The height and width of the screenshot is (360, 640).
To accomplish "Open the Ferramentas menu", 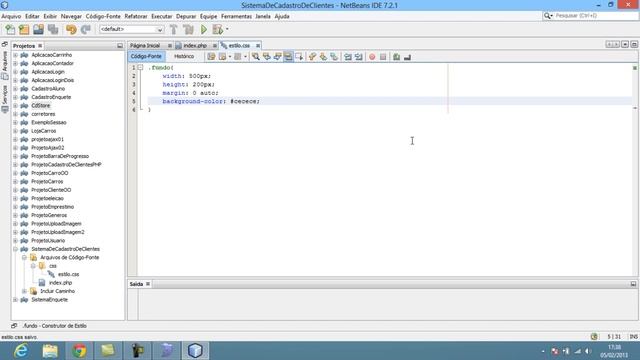I will [x=236, y=16].
